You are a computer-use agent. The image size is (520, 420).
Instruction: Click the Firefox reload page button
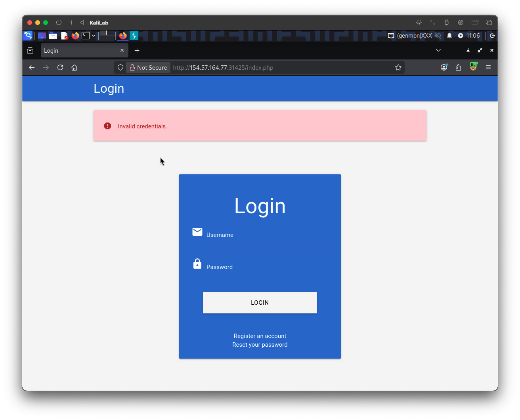coord(60,67)
